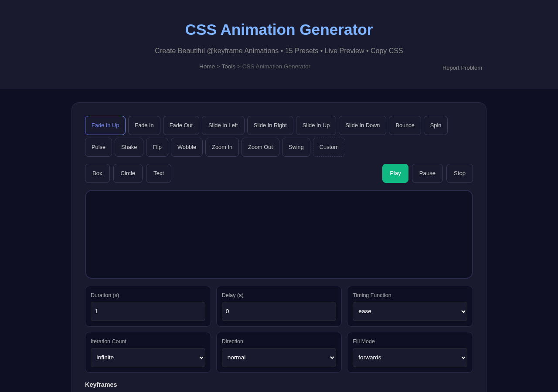Screen dimensions: 558x392
Task: Pick the Slide In Down preset
Action: click(362, 125)
